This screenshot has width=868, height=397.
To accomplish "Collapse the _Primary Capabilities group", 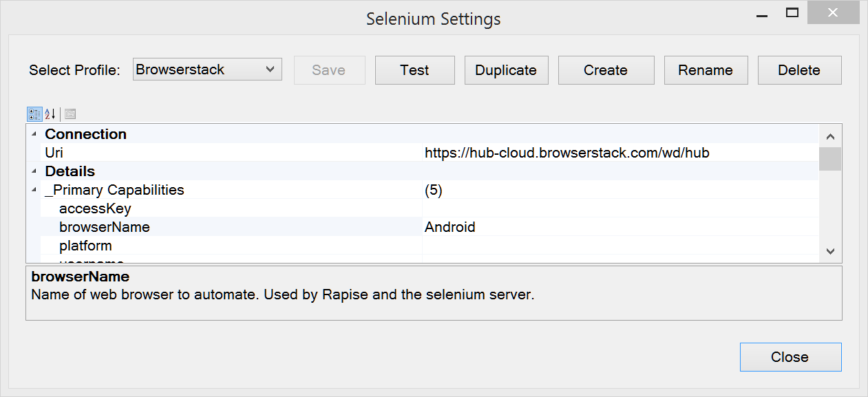I will [34, 190].
